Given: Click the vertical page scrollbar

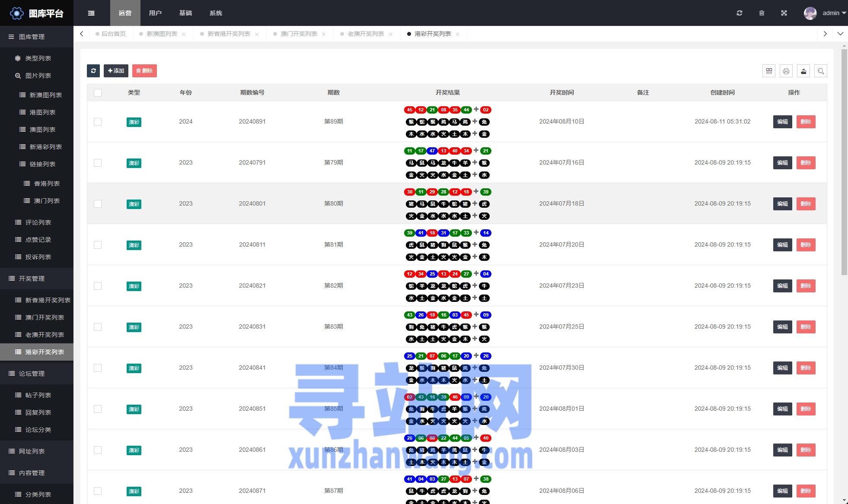Looking at the screenshot, I should point(844,162).
